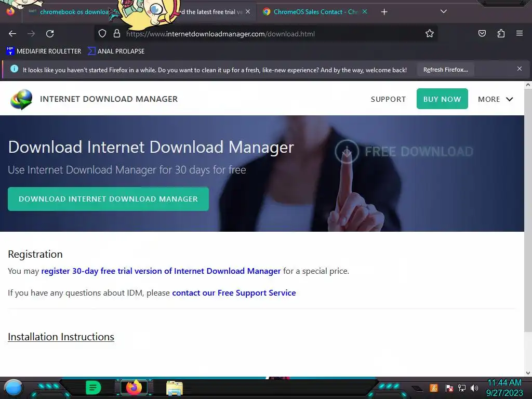Open the tracking protection shield icon
Viewport: 532px width, 399px height.
pos(102,34)
